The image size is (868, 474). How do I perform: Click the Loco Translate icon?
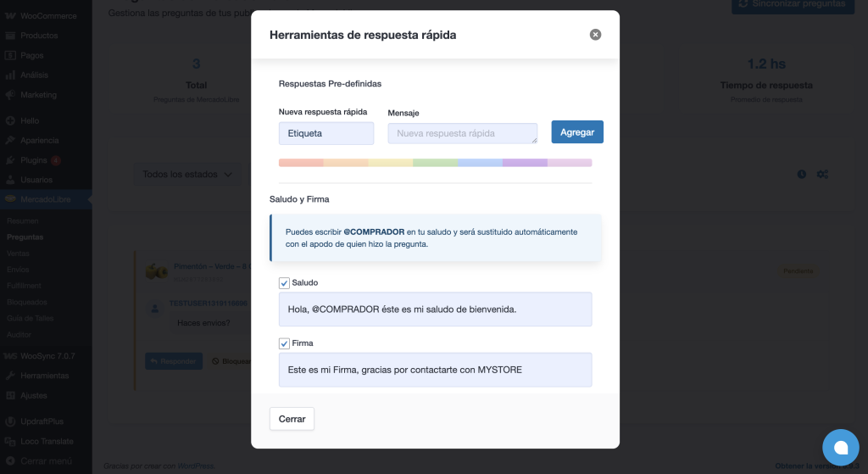(10, 441)
